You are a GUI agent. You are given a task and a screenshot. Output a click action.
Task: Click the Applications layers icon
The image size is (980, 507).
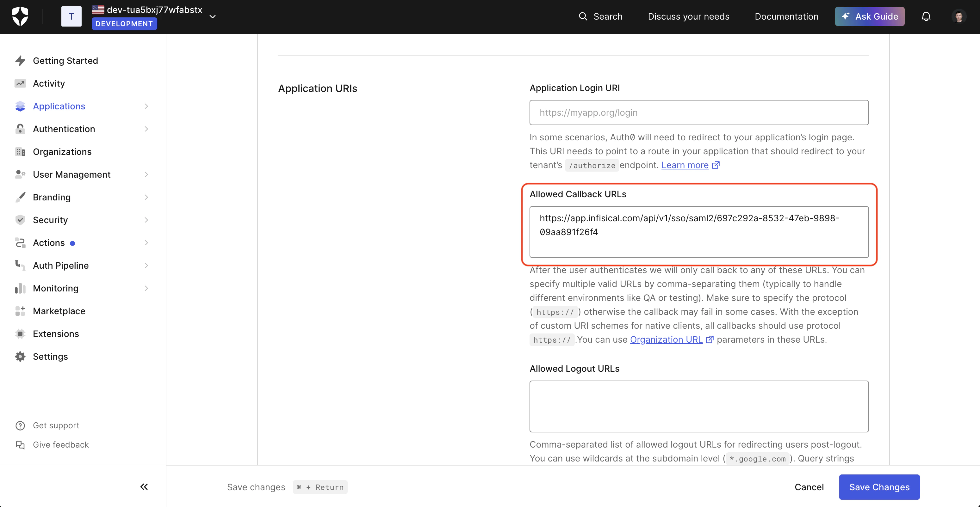click(20, 106)
